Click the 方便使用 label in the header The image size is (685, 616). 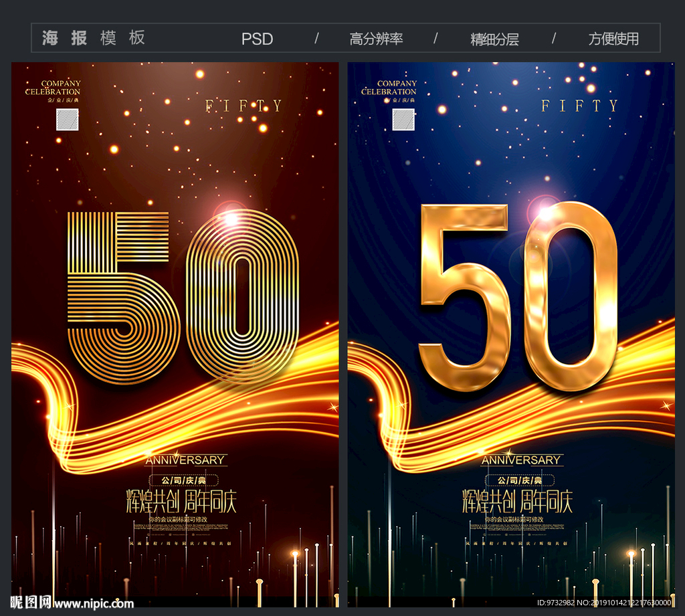pyautogui.click(x=613, y=39)
